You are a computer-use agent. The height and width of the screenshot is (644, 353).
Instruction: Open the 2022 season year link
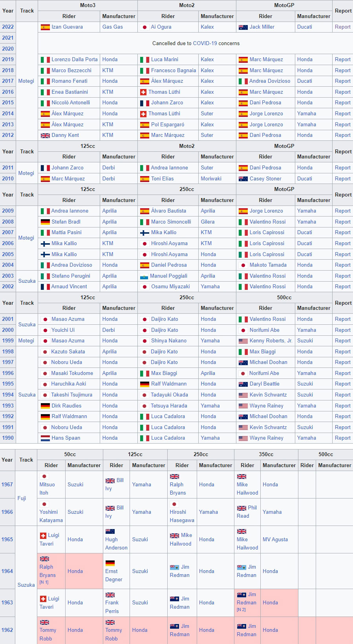8,27
